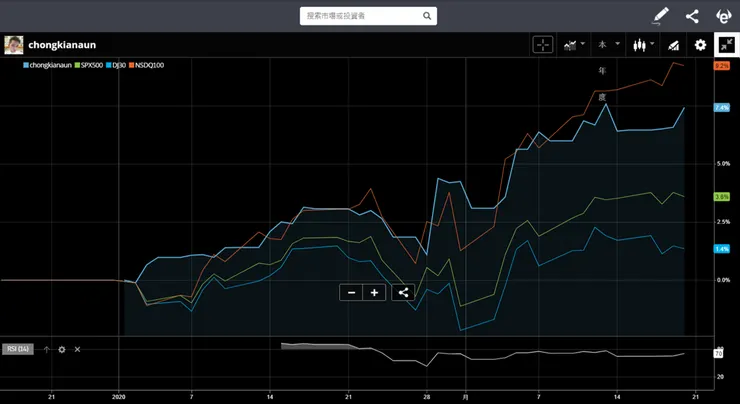Click the RSI 70 level tag

click(718, 354)
